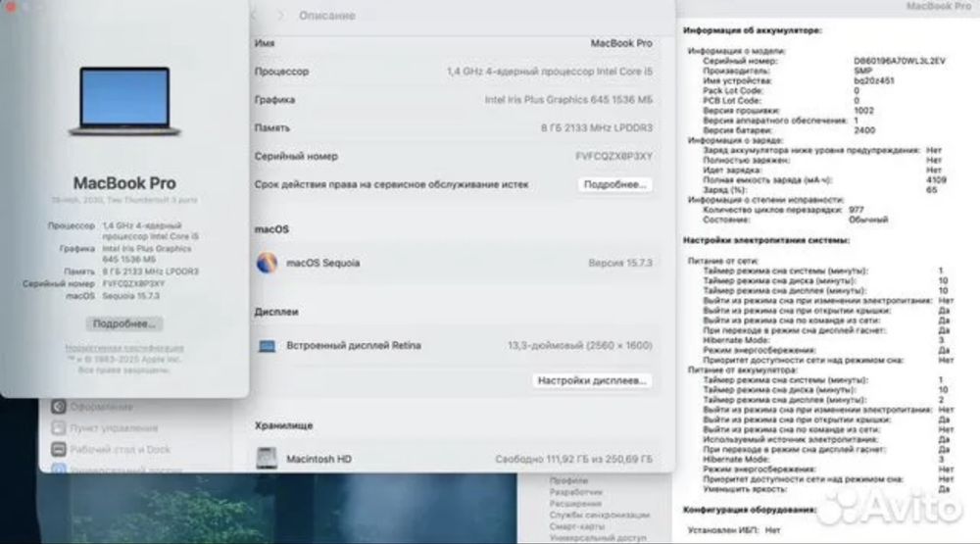Click the Информация об аккумуляторе heading
The image size is (980, 544).
point(753,30)
